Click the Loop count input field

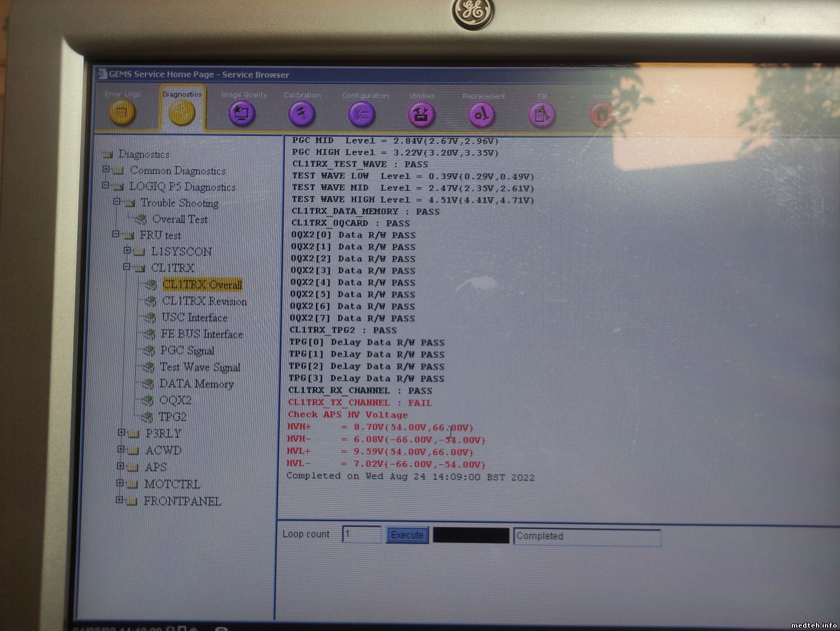pyautogui.click(x=361, y=534)
